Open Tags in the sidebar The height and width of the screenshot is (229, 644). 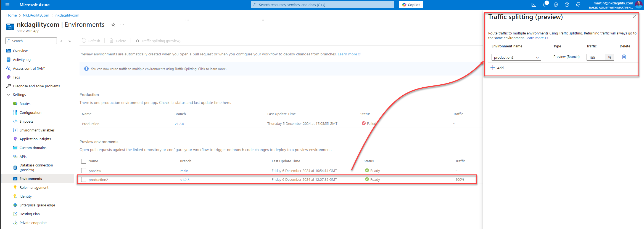(16, 77)
